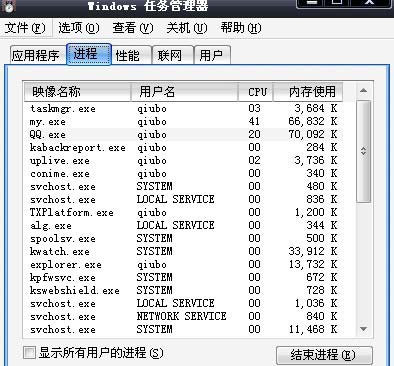Select svchost.exe using 836 K memory
Image resolution: width=394 pixels, height=366 pixels.
tap(183, 200)
